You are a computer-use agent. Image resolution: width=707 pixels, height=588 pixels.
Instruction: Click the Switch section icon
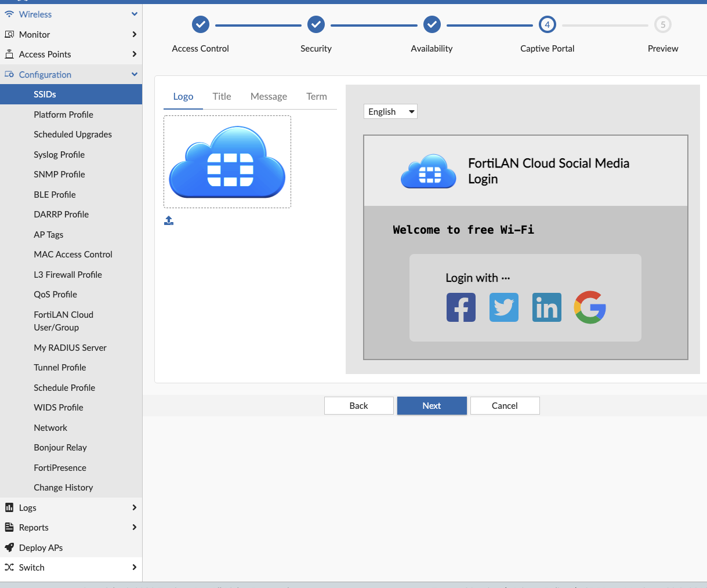8,567
